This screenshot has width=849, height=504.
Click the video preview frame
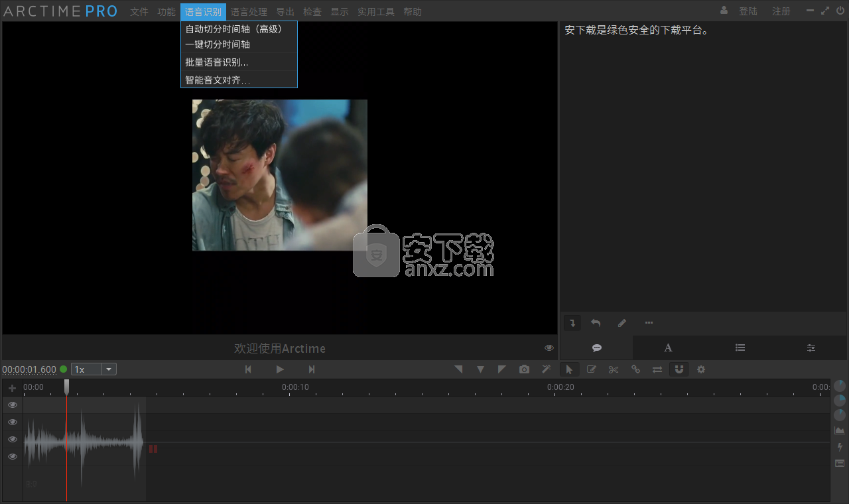click(280, 175)
